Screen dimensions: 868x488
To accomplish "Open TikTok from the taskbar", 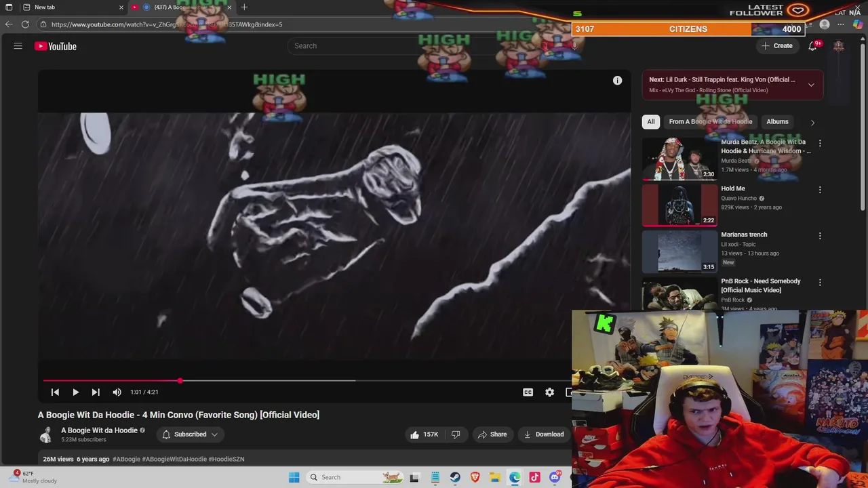I will point(535,477).
